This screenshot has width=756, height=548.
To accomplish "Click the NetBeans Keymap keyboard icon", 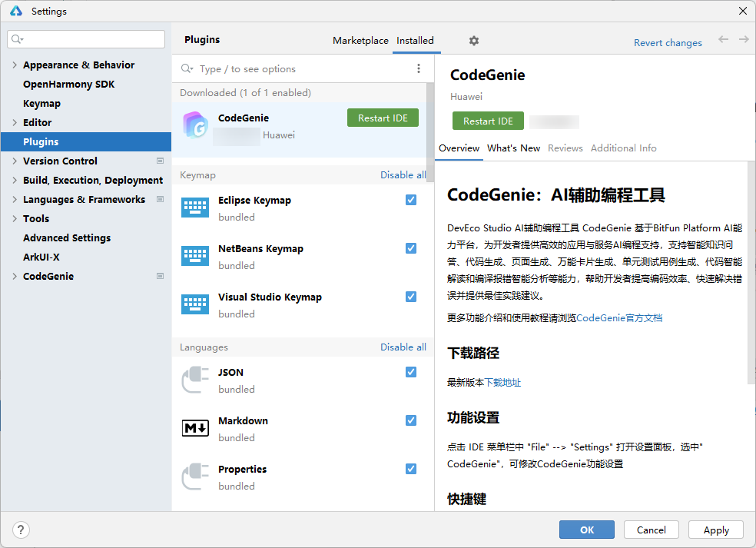I will [195, 256].
